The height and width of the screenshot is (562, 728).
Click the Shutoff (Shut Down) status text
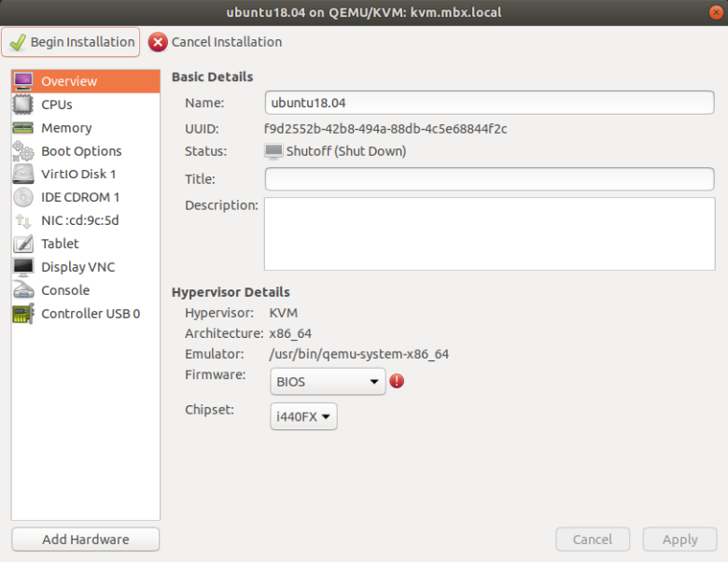coord(346,151)
